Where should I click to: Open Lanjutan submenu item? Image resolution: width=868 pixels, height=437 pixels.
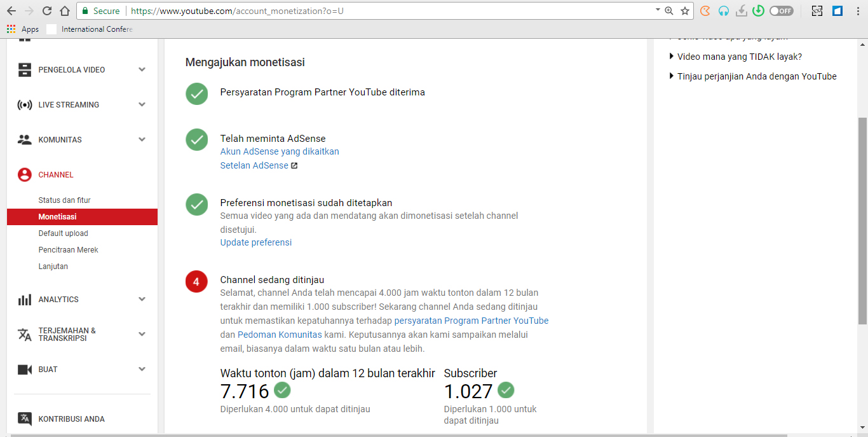tap(53, 267)
